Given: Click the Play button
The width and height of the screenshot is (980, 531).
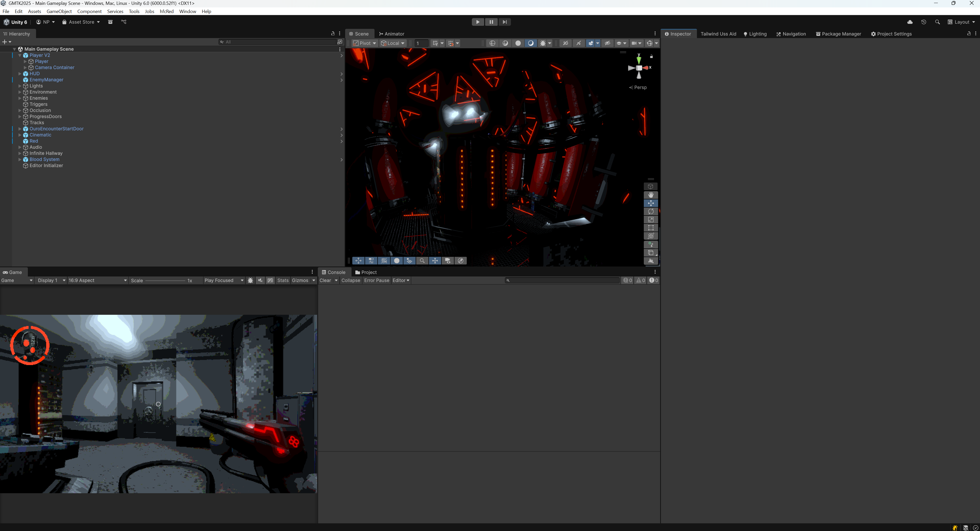Looking at the screenshot, I should 477,22.
